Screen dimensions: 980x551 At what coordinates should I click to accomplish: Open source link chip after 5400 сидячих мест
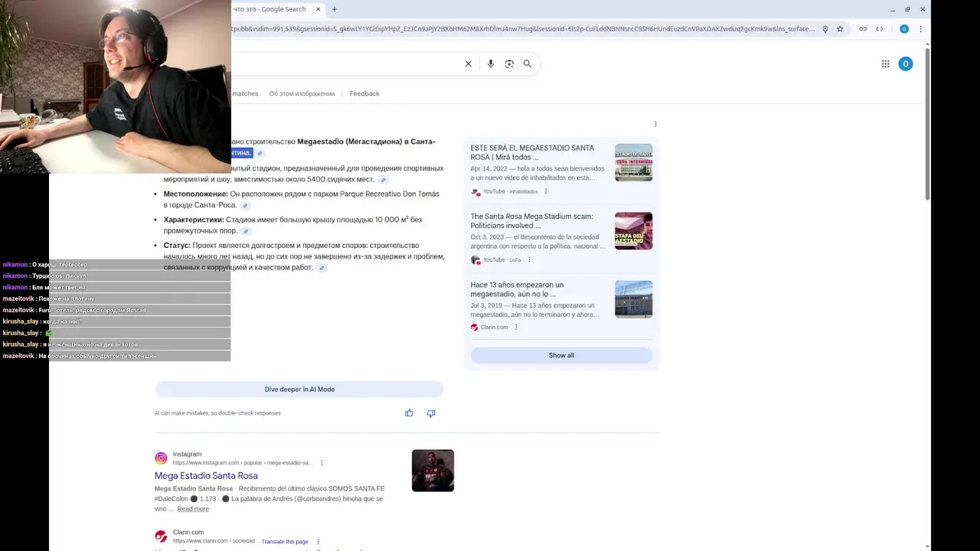(384, 180)
